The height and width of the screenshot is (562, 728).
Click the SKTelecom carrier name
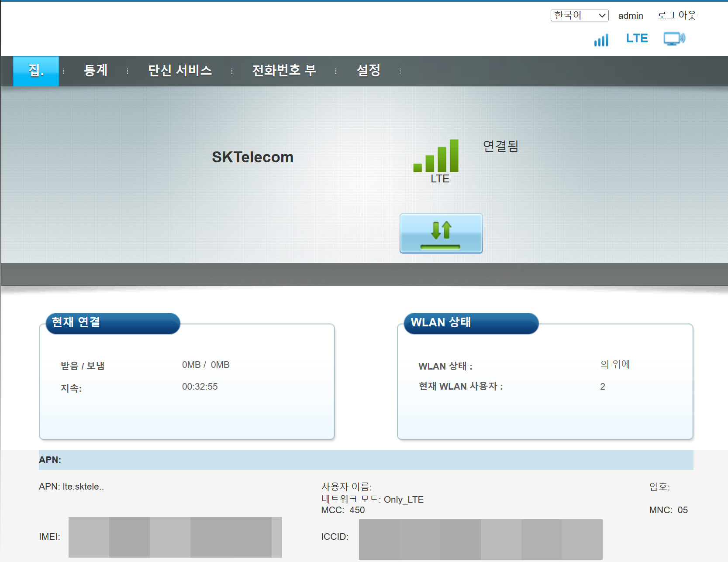[x=252, y=157]
